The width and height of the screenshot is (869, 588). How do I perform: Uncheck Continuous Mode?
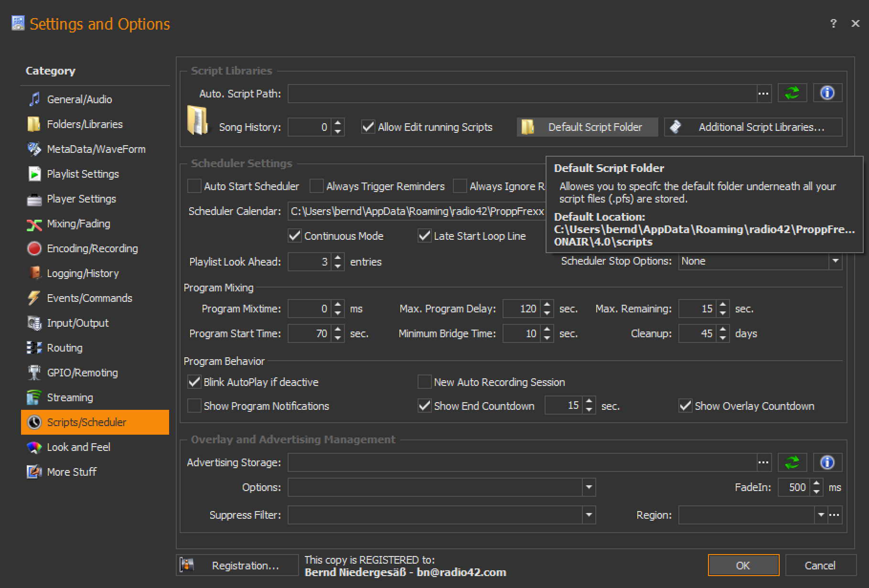pyautogui.click(x=295, y=236)
